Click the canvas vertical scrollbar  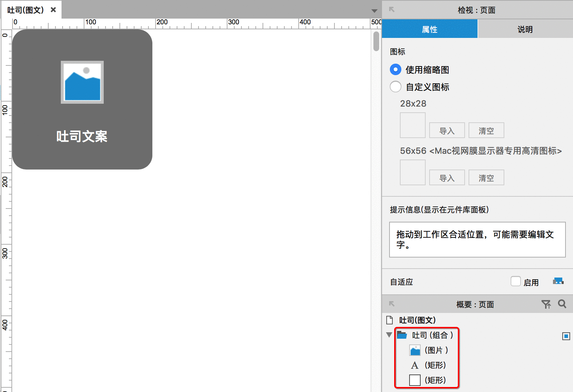376,41
